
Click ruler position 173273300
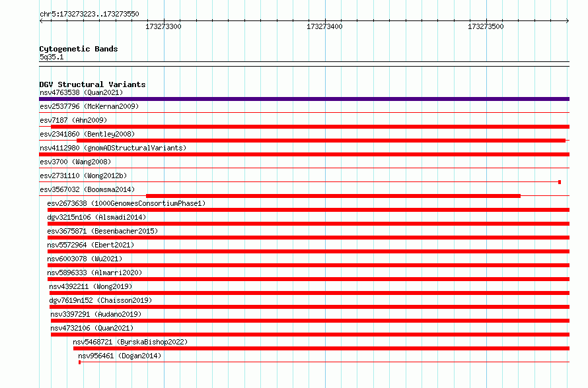tap(163, 26)
